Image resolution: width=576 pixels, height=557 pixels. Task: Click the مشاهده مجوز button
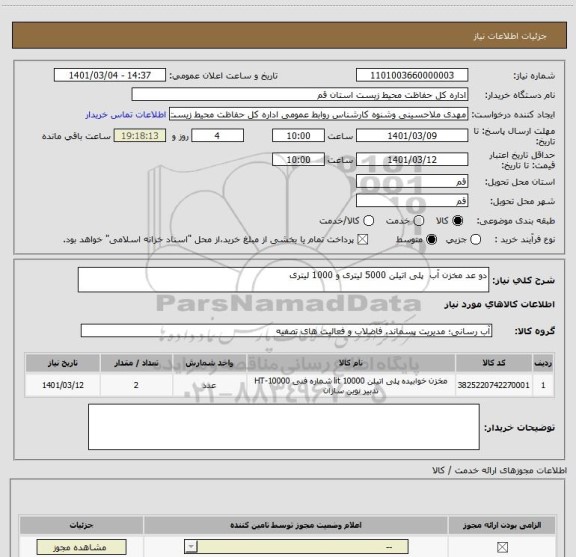82,547
